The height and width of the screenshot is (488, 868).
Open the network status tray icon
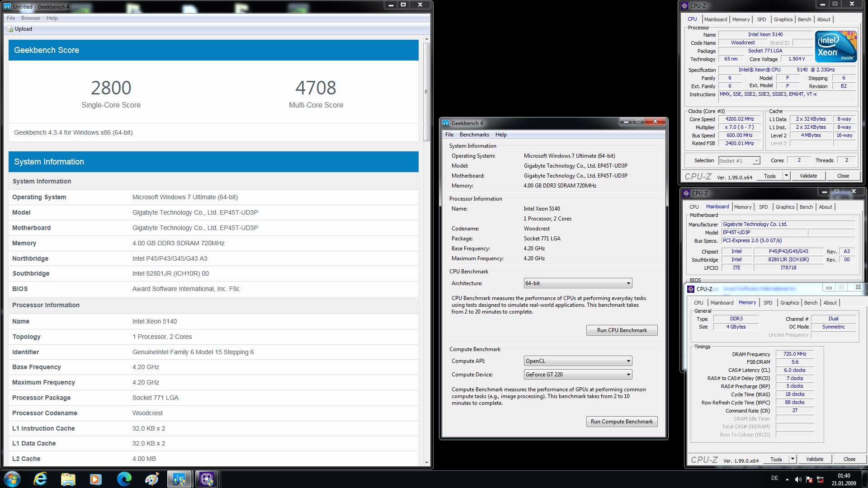coord(820,479)
